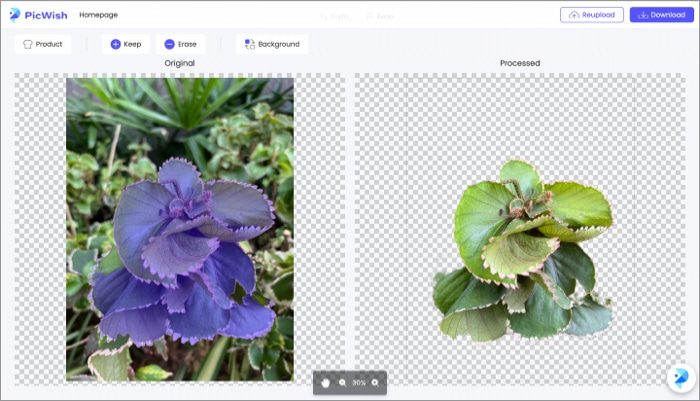Click the cloud icon on Reupload

[572, 15]
